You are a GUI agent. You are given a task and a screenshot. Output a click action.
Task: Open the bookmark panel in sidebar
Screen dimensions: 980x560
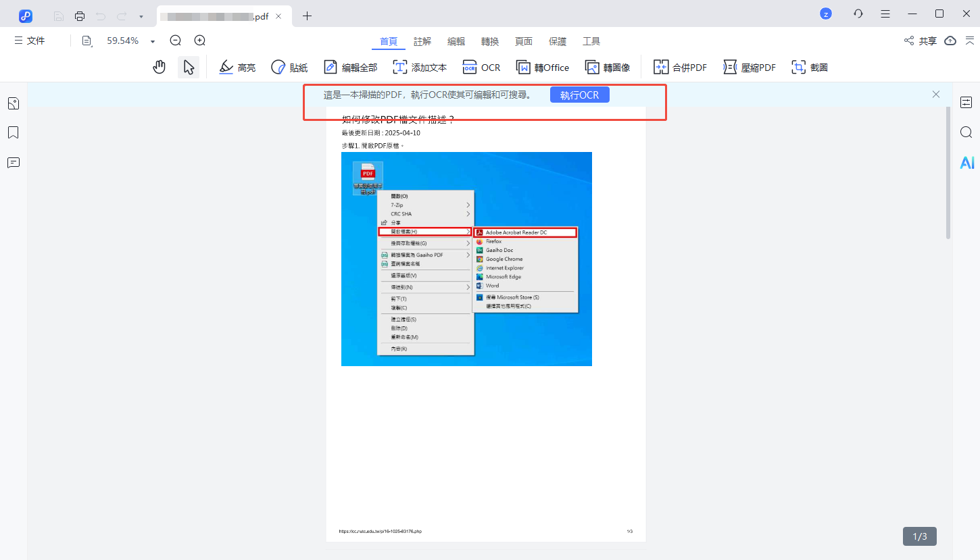point(13,132)
